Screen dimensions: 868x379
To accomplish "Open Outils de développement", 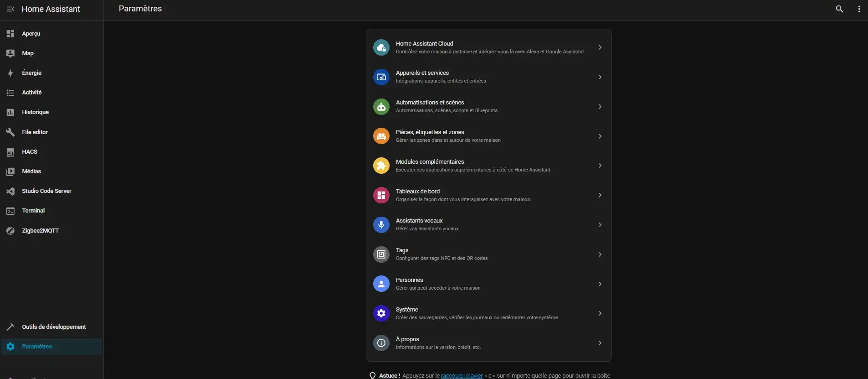I will [54, 327].
